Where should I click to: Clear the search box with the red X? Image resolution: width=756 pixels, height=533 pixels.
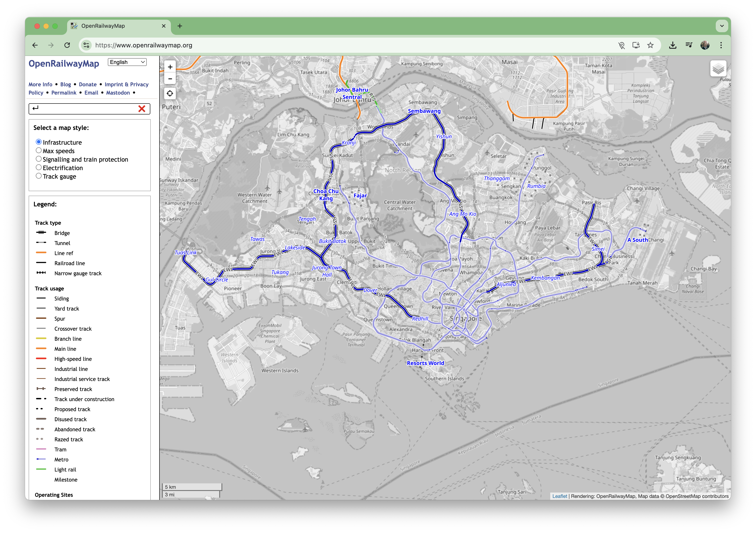click(142, 109)
